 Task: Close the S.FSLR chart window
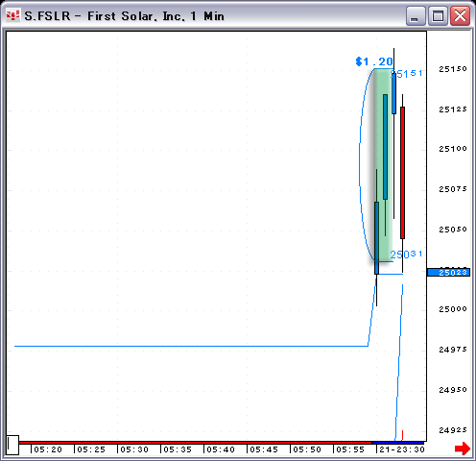coord(460,15)
